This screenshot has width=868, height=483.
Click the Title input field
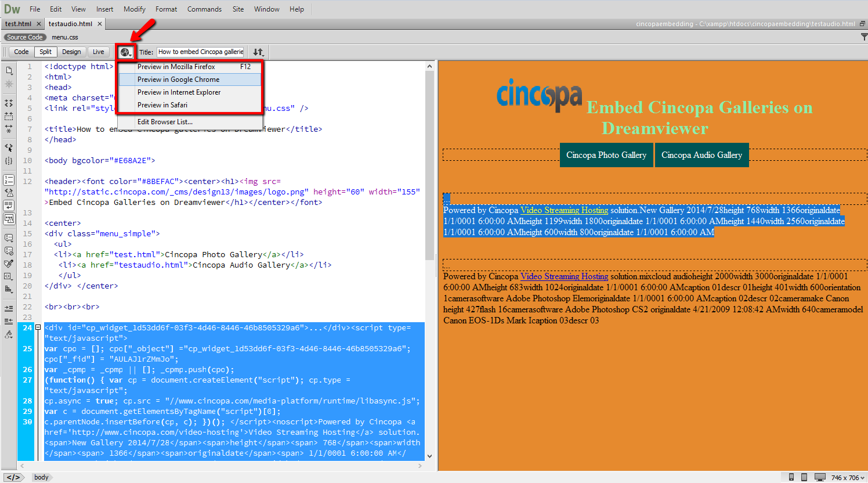(201, 52)
